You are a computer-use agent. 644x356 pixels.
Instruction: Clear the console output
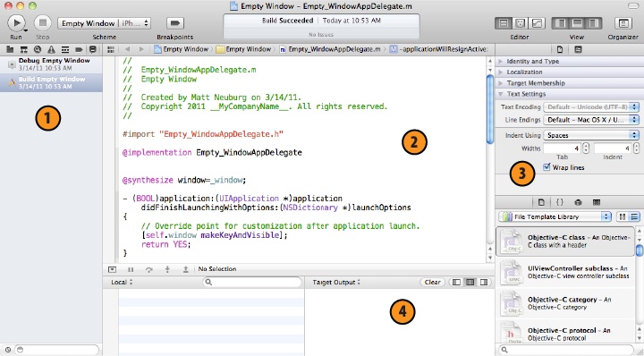(433, 283)
